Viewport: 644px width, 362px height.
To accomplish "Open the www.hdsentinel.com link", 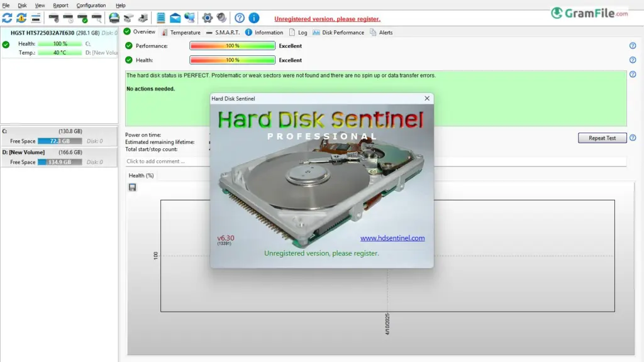I will tap(392, 238).
